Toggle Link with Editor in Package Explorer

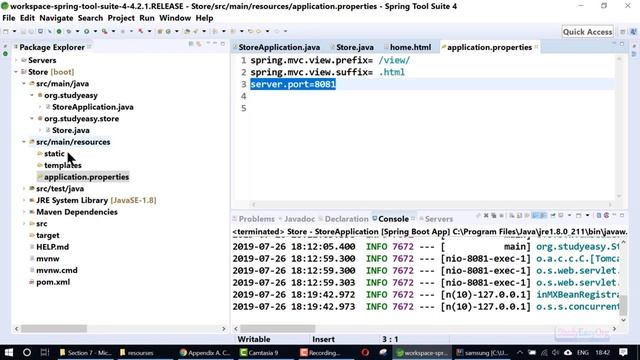coord(198,44)
